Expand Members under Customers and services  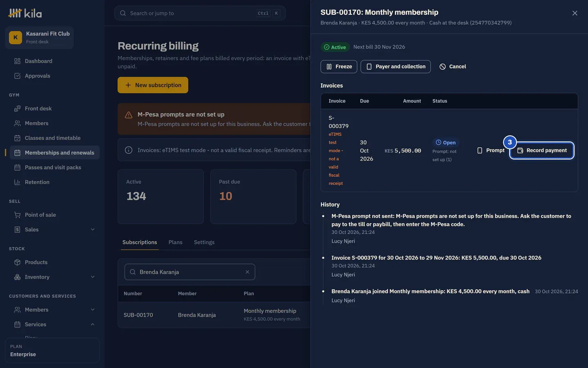coord(54,310)
